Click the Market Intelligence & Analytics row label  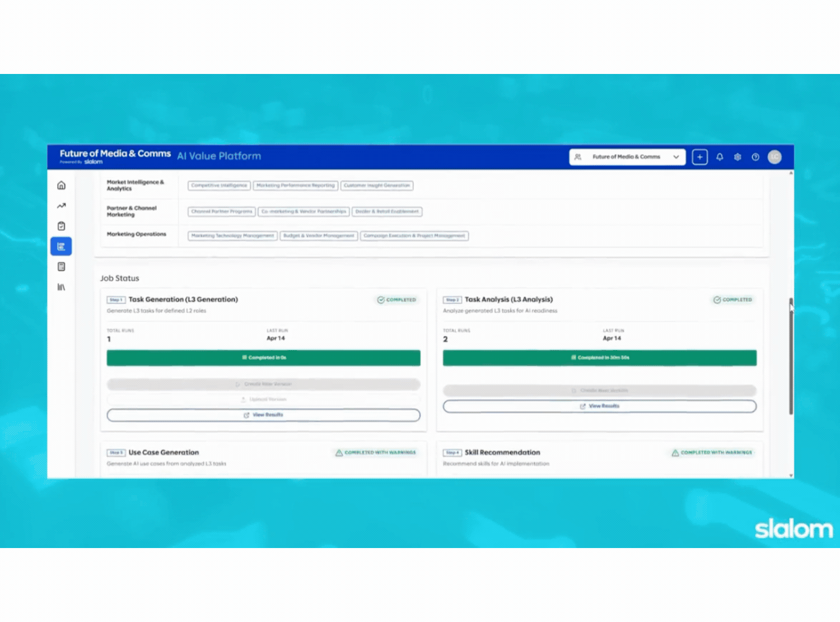[x=136, y=185]
